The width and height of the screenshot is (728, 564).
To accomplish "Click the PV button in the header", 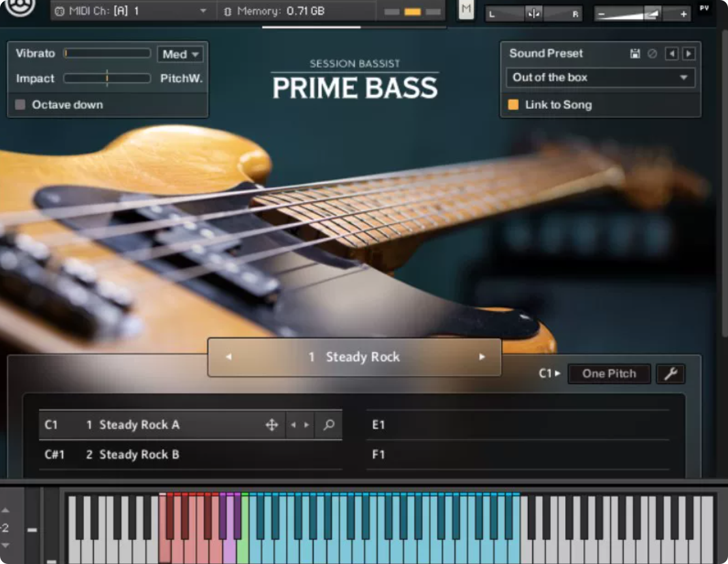I will [x=705, y=8].
